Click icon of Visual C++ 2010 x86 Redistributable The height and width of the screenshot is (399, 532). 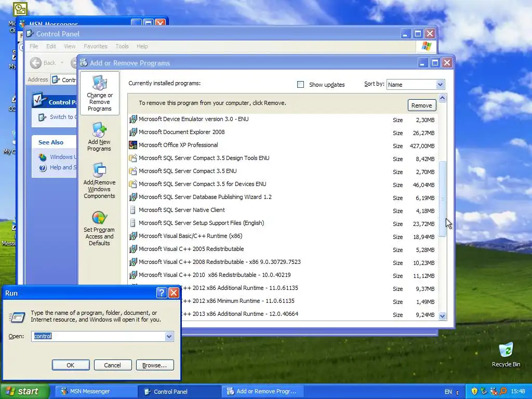133,275
